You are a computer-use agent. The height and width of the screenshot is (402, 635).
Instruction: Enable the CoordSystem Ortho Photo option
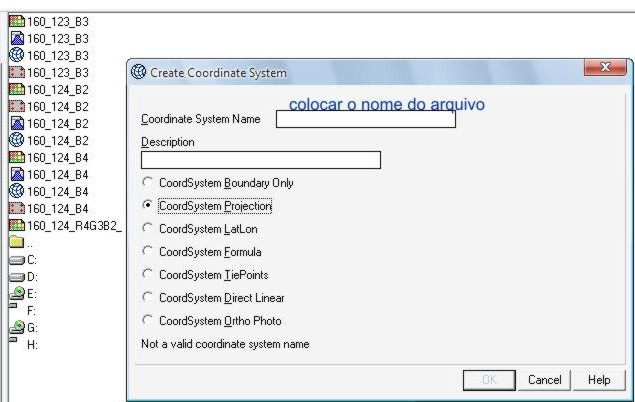[x=149, y=321]
